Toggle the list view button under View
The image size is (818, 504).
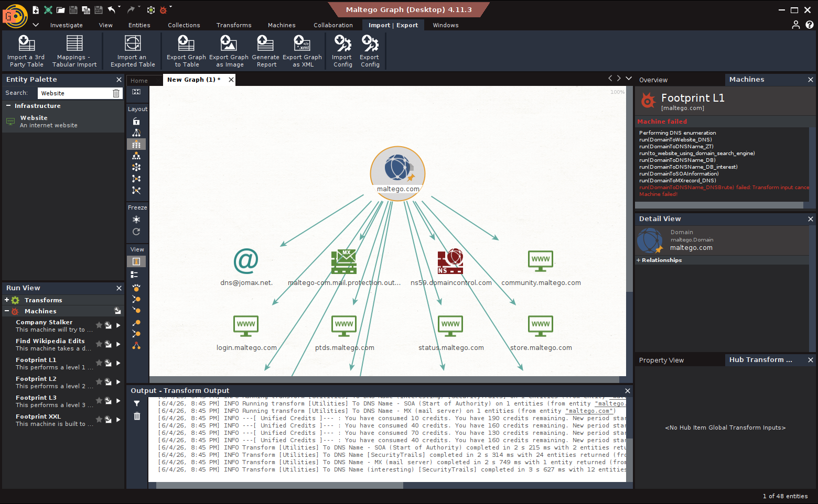click(x=135, y=275)
